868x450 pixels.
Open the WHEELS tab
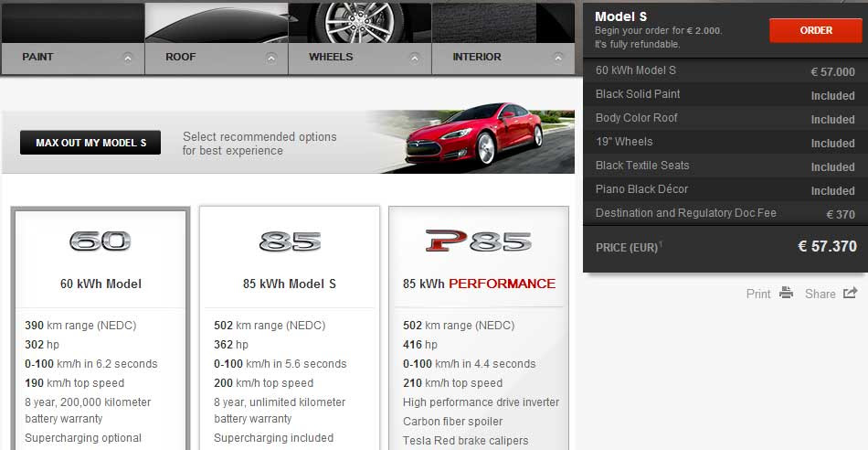pos(360,57)
